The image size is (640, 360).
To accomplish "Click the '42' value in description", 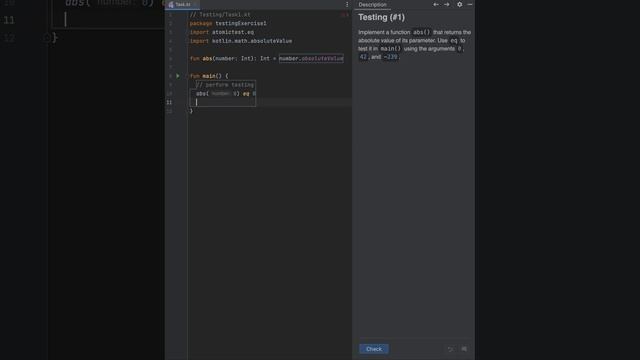I will 363,57.
